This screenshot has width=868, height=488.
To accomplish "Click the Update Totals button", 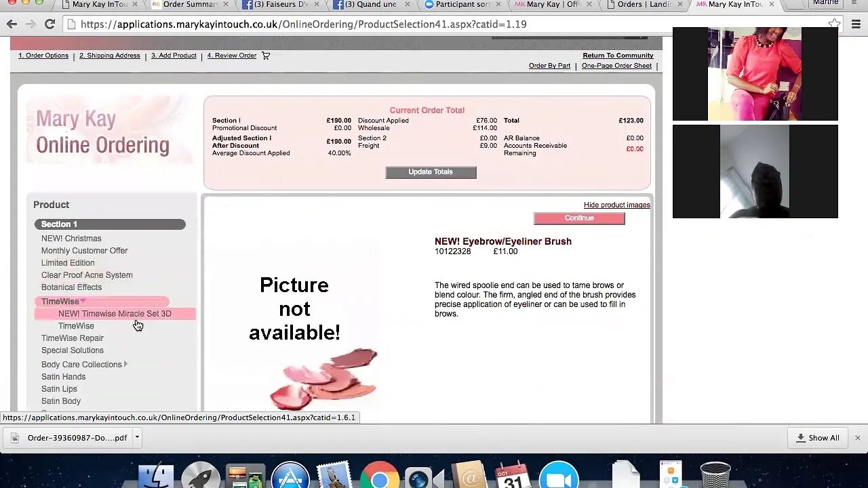I will pyautogui.click(x=431, y=172).
